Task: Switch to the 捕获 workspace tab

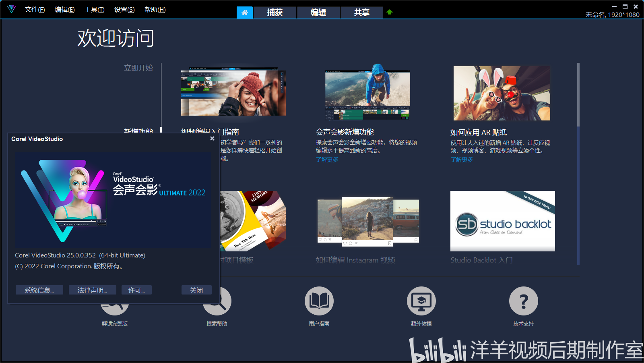Action: tap(275, 12)
